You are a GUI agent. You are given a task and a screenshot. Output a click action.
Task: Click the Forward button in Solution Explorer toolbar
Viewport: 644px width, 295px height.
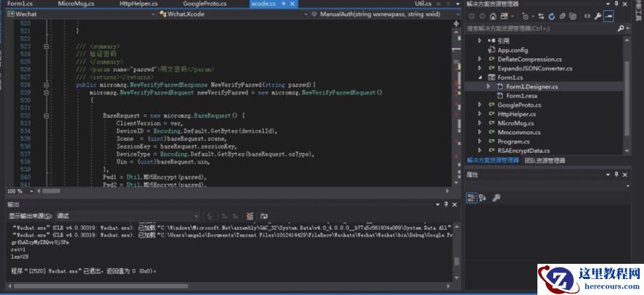click(x=482, y=16)
